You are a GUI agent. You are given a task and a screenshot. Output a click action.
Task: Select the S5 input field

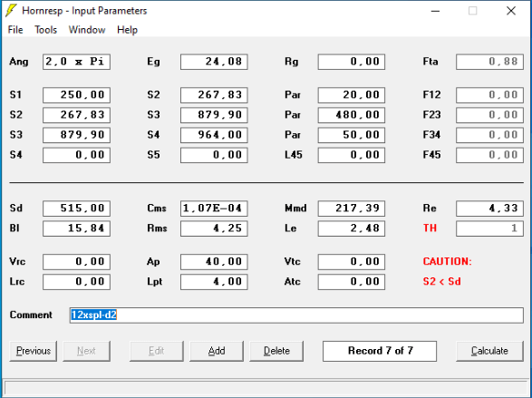(x=214, y=155)
